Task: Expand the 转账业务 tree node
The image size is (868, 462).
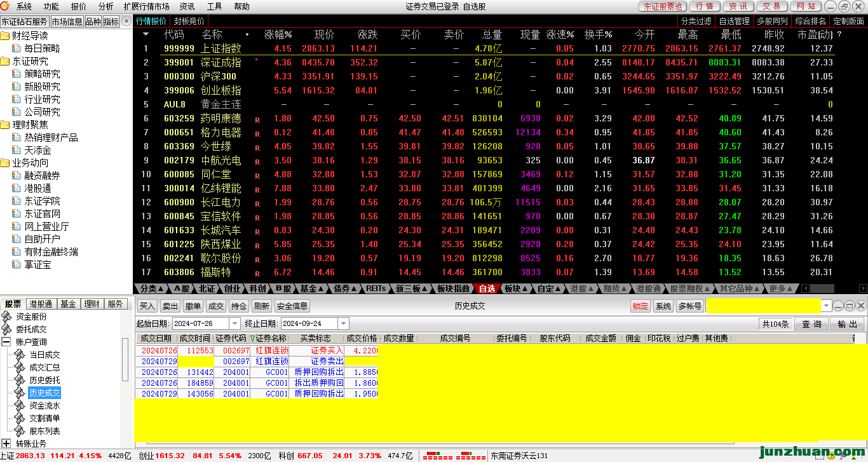Action: pos(6,443)
